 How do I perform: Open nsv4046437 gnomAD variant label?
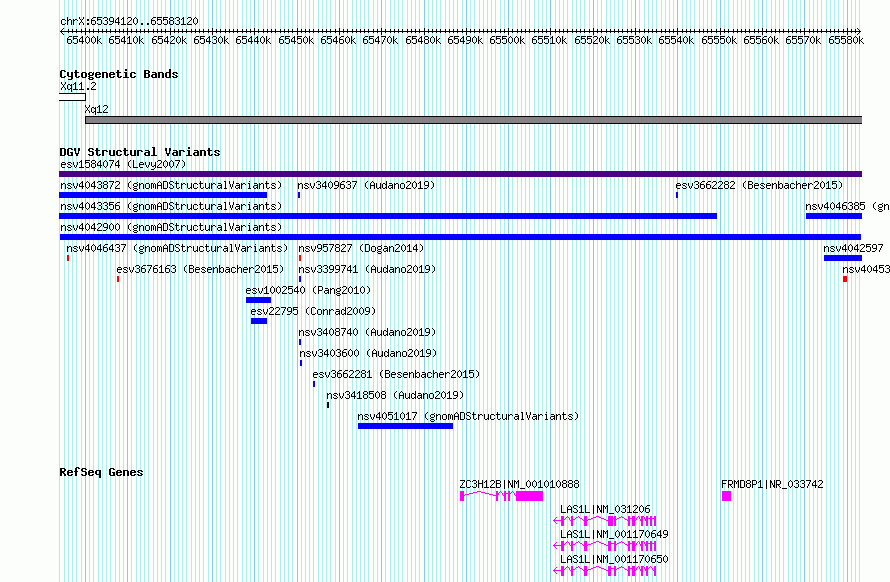tap(177, 249)
